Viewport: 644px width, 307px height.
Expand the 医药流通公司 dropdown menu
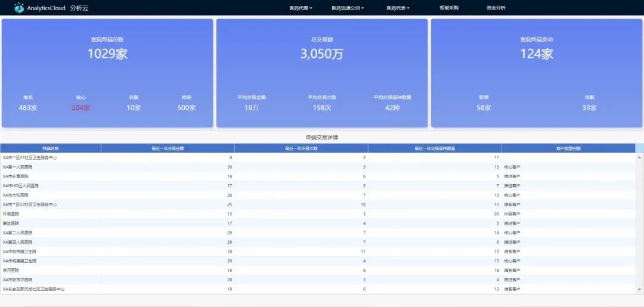tap(348, 8)
